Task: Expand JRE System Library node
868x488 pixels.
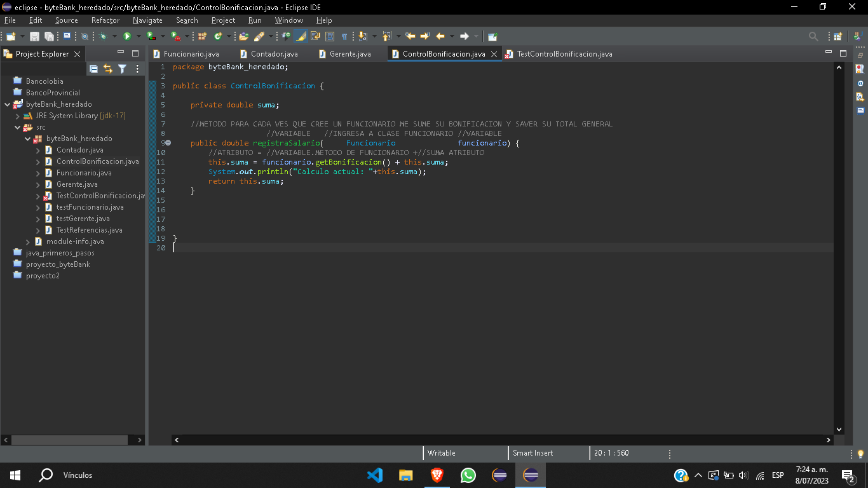Action: tap(18, 116)
